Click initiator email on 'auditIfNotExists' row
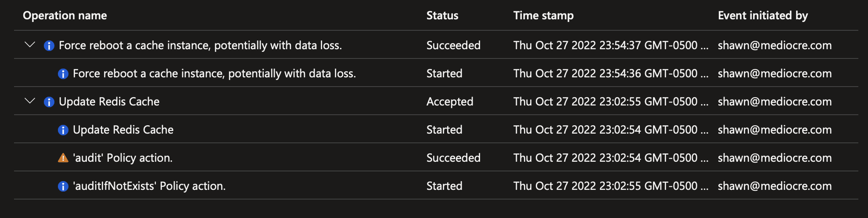The height and width of the screenshot is (218, 868). [775, 186]
